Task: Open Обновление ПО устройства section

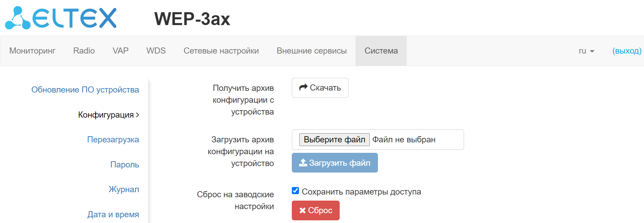Action: (x=85, y=90)
